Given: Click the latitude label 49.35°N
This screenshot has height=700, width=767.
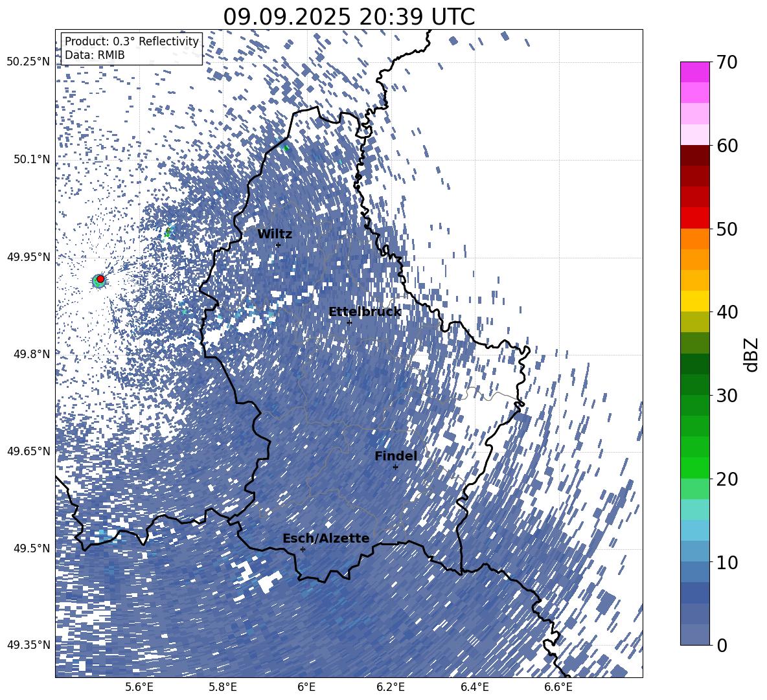Looking at the screenshot, I should point(29,645).
